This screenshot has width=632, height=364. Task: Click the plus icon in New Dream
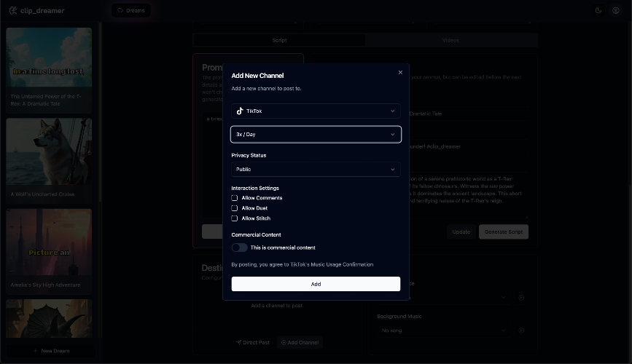tap(36, 351)
